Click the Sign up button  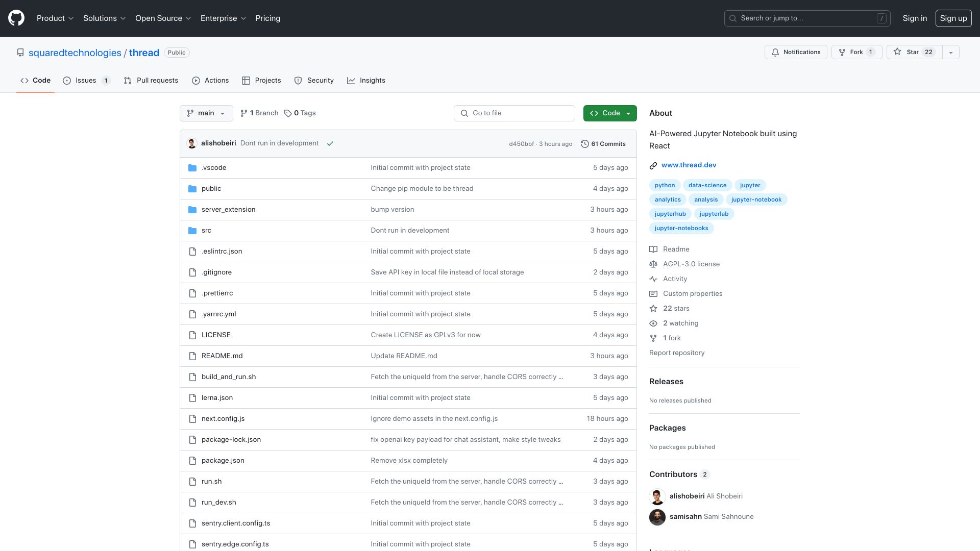coord(953,18)
